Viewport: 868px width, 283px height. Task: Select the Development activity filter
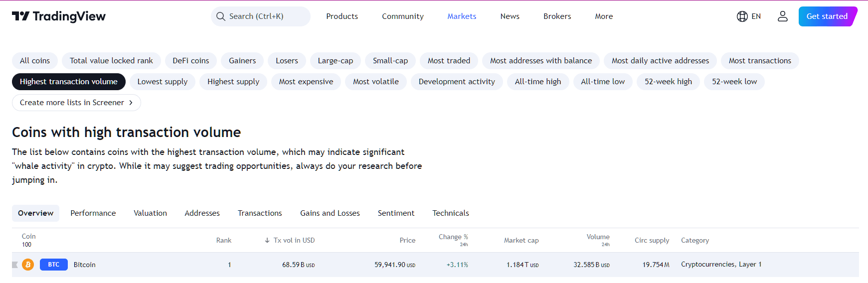click(x=457, y=82)
